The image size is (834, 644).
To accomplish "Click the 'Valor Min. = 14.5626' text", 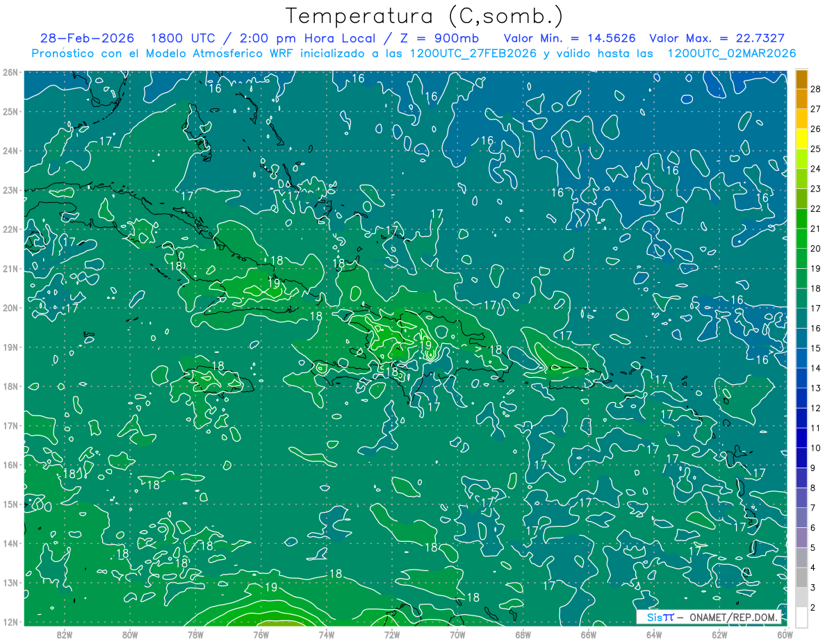I will click(569, 38).
